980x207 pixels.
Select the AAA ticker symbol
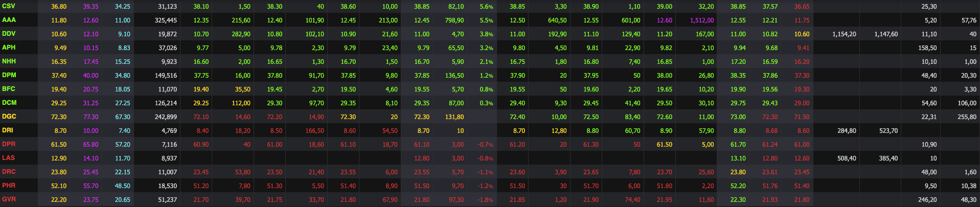pos(9,20)
